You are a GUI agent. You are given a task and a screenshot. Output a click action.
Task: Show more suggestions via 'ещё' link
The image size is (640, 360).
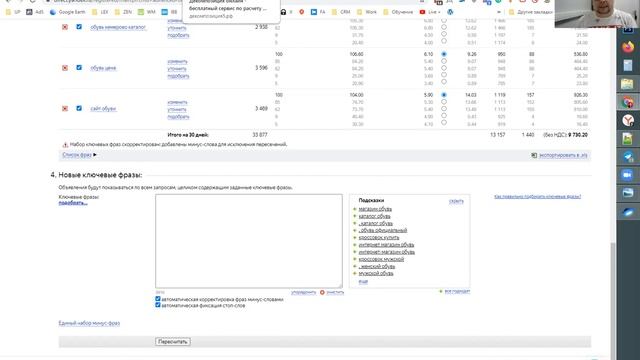coord(363,282)
